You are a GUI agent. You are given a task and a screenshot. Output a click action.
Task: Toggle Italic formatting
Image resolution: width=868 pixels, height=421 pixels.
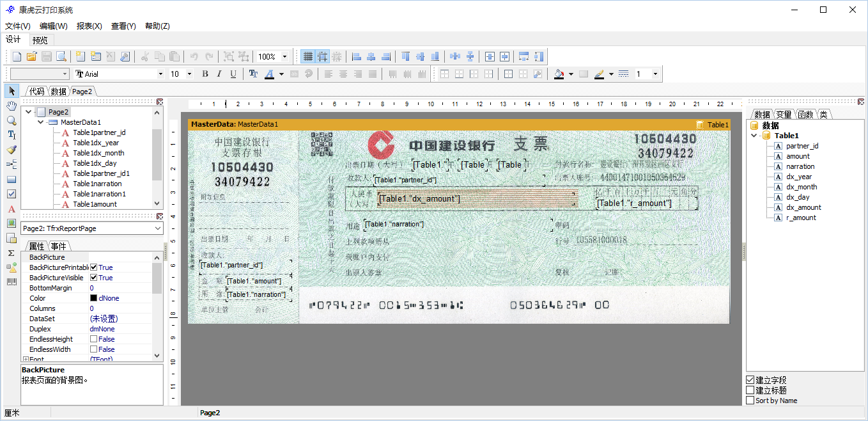(219, 74)
